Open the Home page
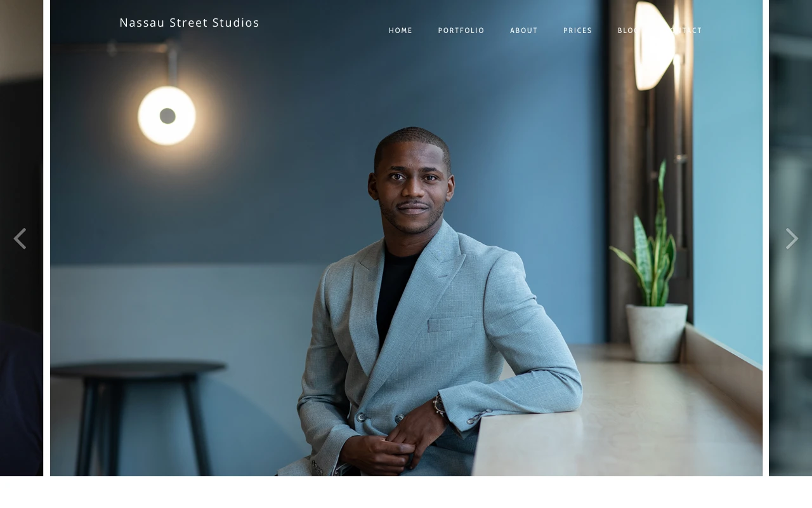The width and height of the screenshot is (812, 508). click(x=401, y=30)
